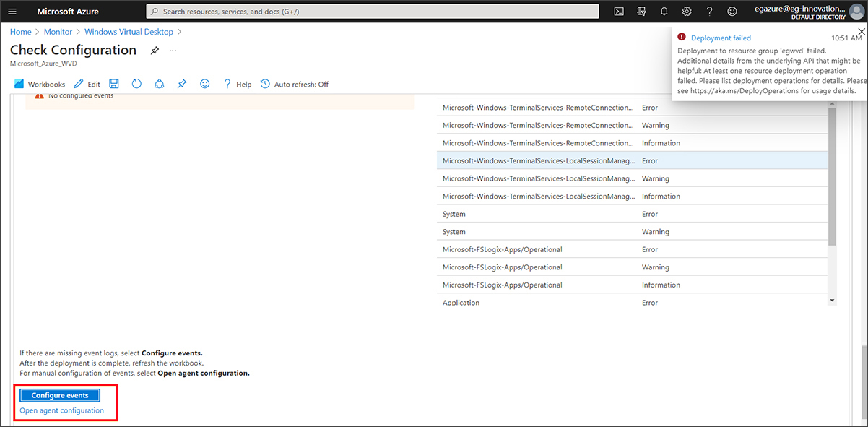Pin Check Configuration using the title pin icon
This screenshot has width=868, height=427.
tap(155, 51)
